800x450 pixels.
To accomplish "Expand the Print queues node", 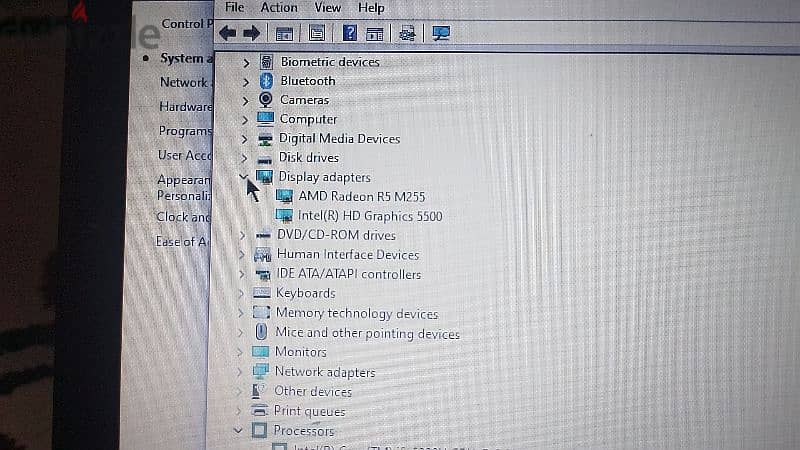I will coord(238,411).
